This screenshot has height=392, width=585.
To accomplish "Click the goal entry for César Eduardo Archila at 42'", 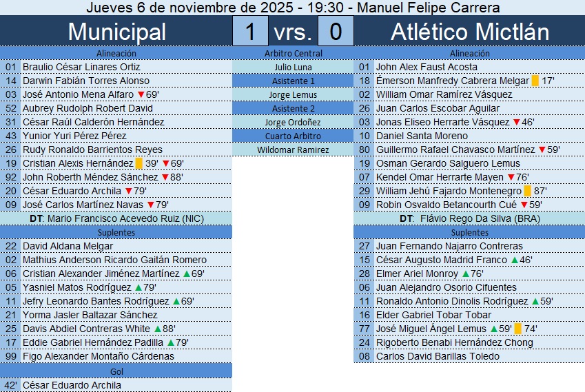I will pos(72,385).
